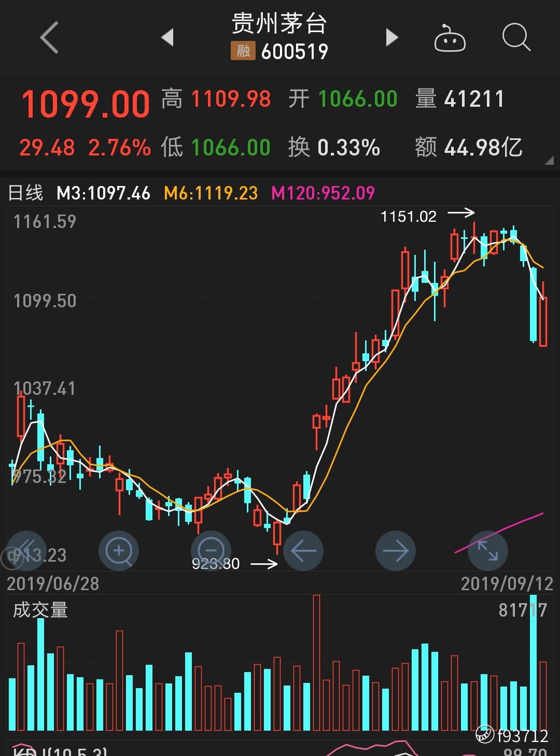Screen dimensions: 560x756
Task: Tap the amount value 44.98亿
Action: point(483,148)
